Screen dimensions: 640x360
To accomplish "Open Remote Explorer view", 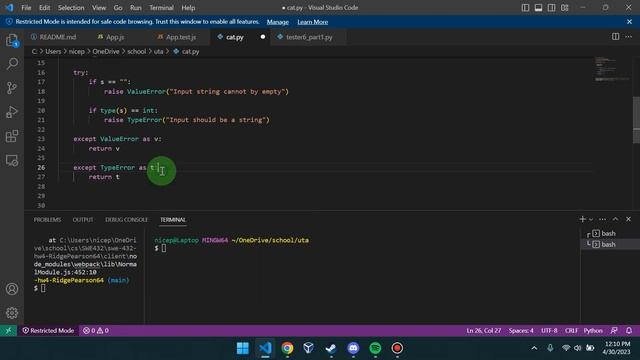I will (12, 160).
